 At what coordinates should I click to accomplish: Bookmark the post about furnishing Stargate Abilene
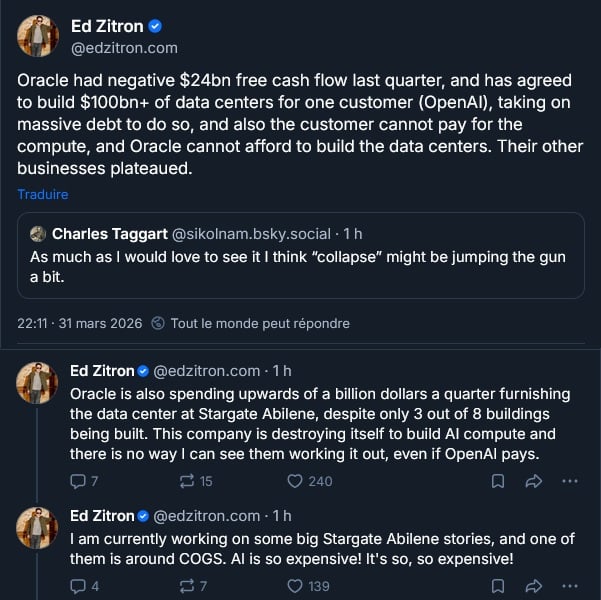pos(498,481)
